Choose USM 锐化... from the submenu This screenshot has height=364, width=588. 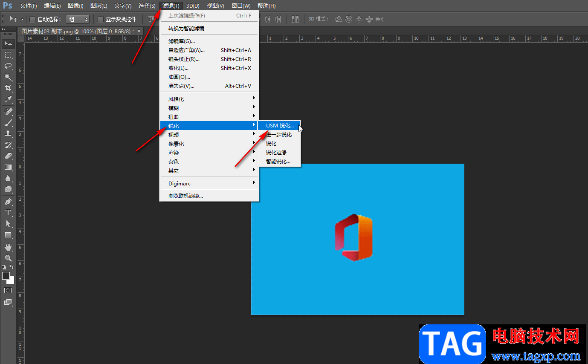[x=279, y=126]
